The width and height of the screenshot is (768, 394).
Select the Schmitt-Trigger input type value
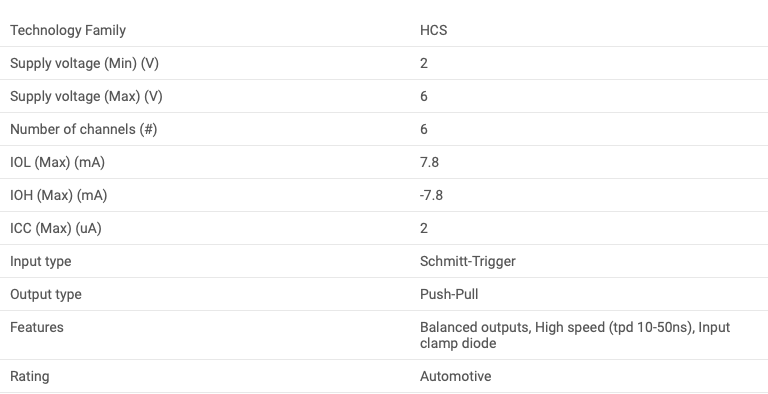(x=468, y=262)
